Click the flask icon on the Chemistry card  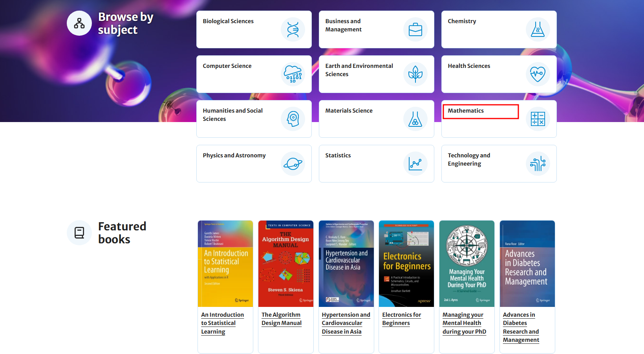[538, 29]
